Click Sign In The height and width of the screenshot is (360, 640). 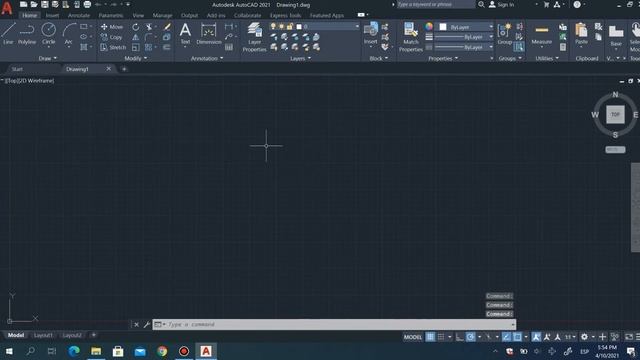[502, 4]
